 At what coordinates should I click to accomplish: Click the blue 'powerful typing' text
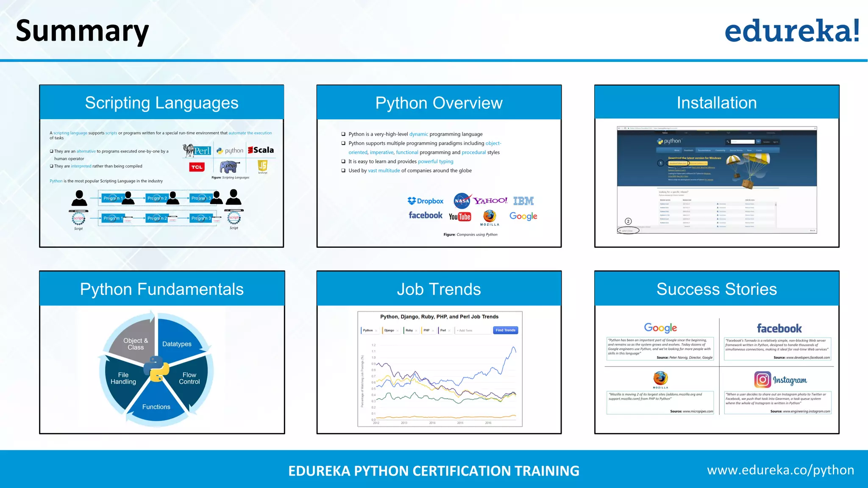pyautogui.click(x=436, y=161)
